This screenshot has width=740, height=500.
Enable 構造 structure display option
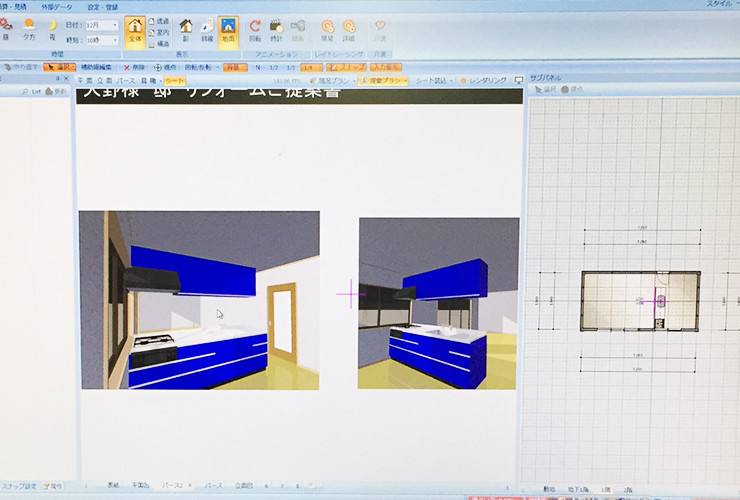(x=159, y=44)
